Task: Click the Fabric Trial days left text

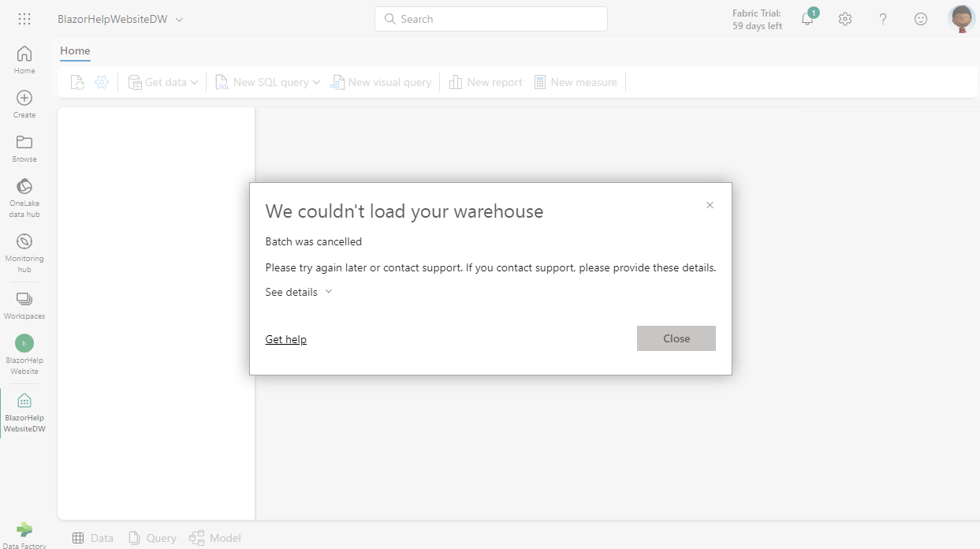Action: point(757,20)
